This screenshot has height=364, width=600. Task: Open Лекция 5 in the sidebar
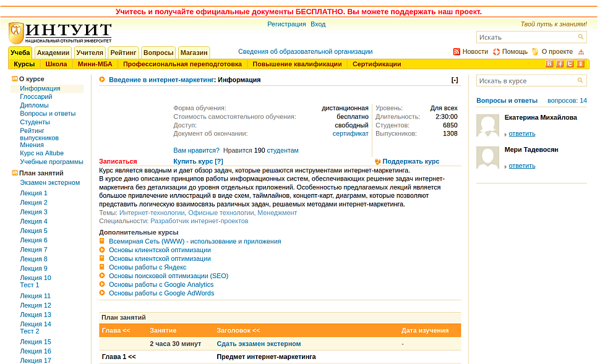[x=33, y=231]
